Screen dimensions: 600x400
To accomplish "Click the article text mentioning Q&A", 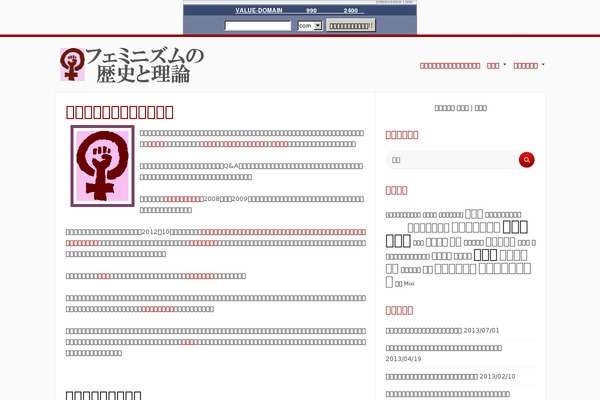I will (251, 171).
